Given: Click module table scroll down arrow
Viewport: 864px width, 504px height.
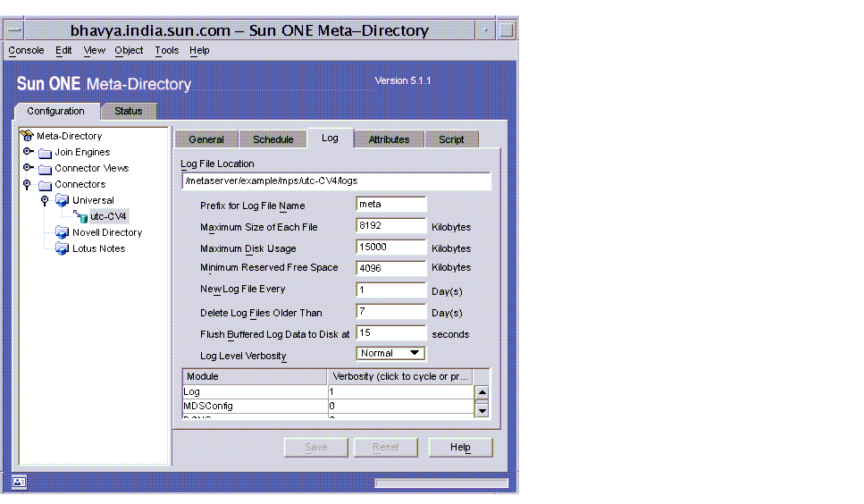Looking at the screenshot, I should coord(482,410).
